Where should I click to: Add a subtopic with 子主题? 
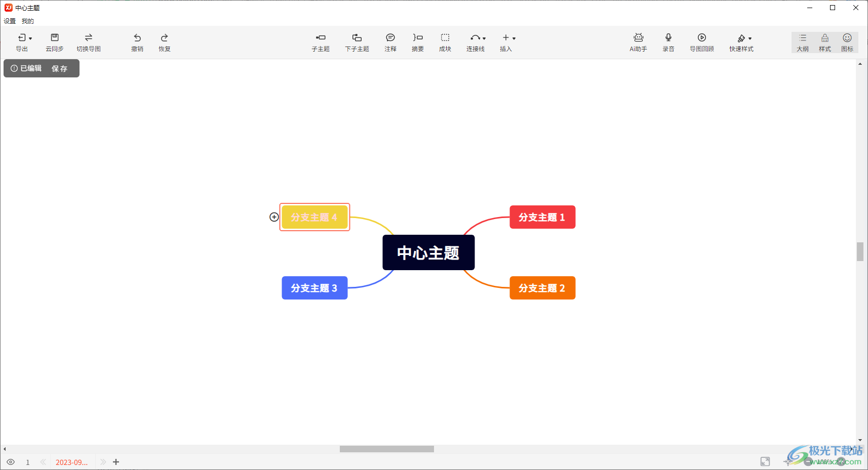[x=321, y=42]
